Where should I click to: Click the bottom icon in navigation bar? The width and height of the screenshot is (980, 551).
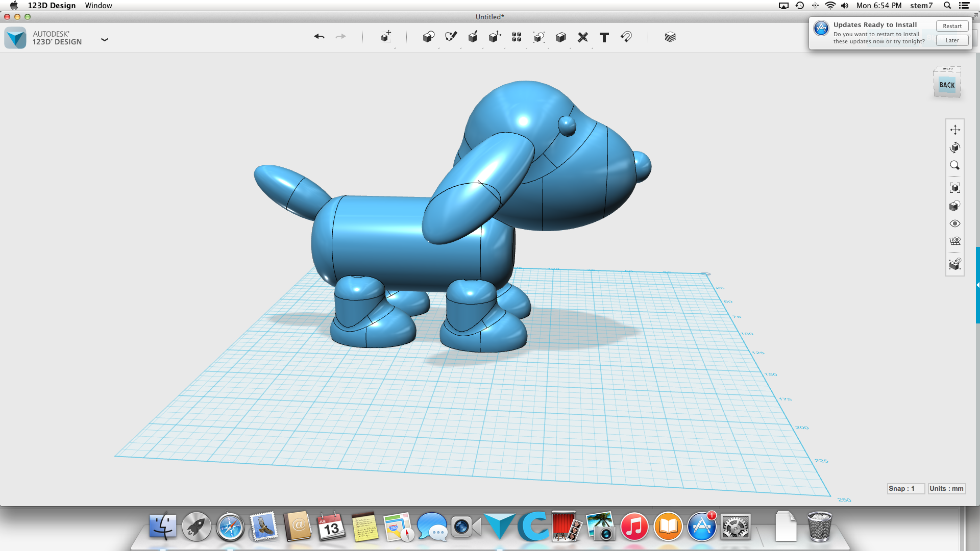pos(955,264)
